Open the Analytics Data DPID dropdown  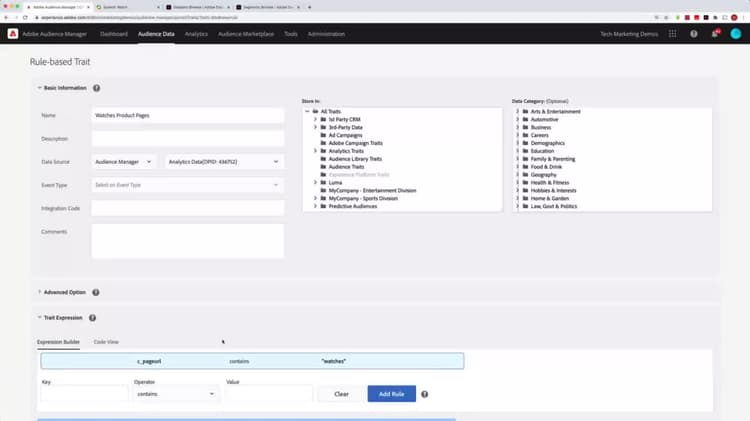[x=223, y=162]
